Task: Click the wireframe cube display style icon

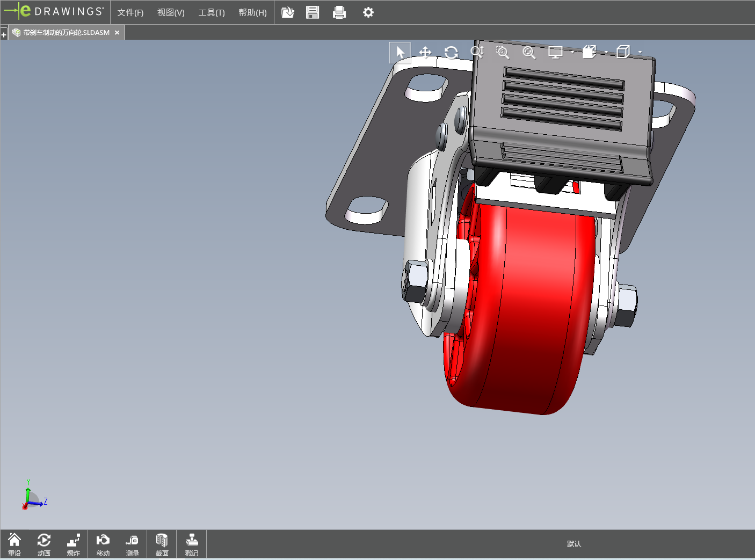Action: click(x=623, y=52)
